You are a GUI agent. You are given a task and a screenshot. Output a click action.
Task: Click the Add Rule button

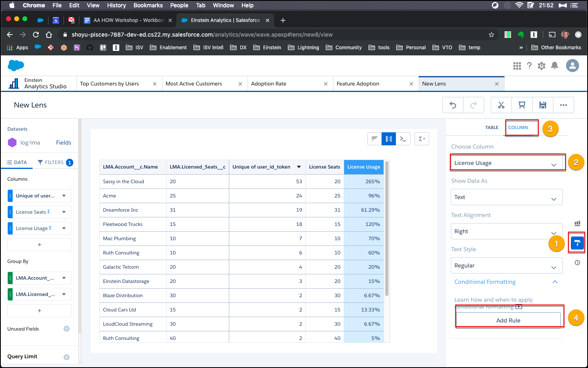[x=508, y=320]
